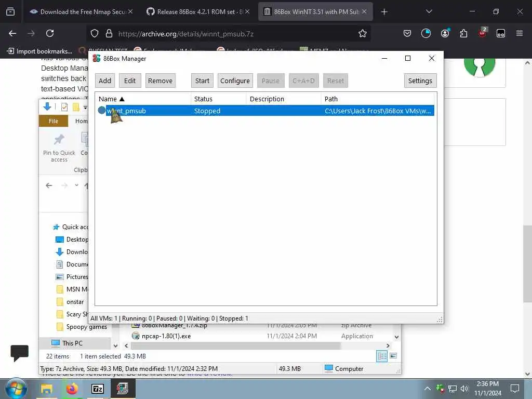
Task: Close the 86Box WinNT 3.51 tab
Action: [364, 11]
